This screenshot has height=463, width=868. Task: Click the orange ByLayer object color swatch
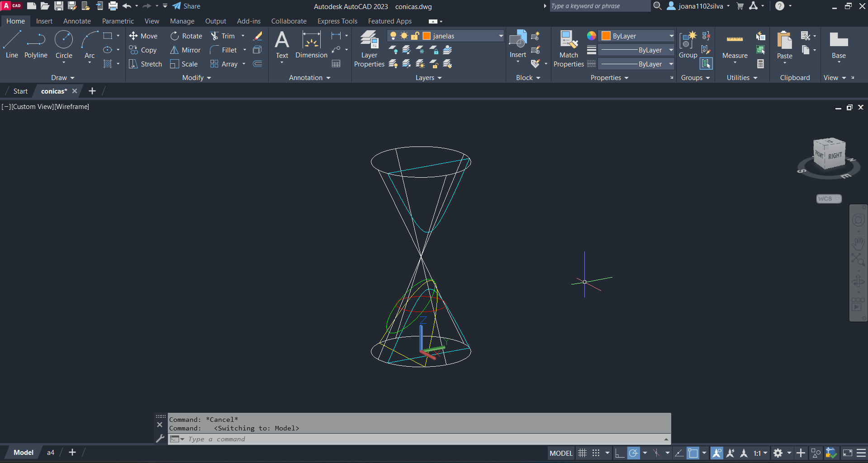(606, 36)
